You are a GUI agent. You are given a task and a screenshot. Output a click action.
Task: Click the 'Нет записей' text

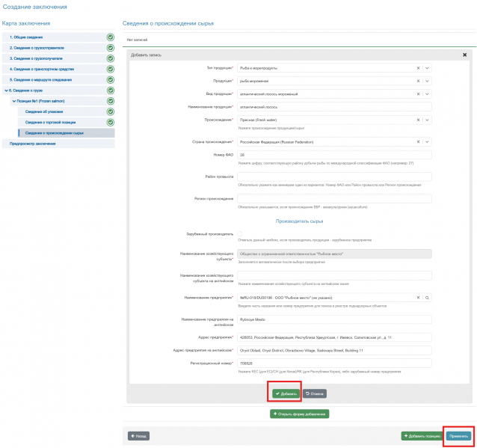137,40
